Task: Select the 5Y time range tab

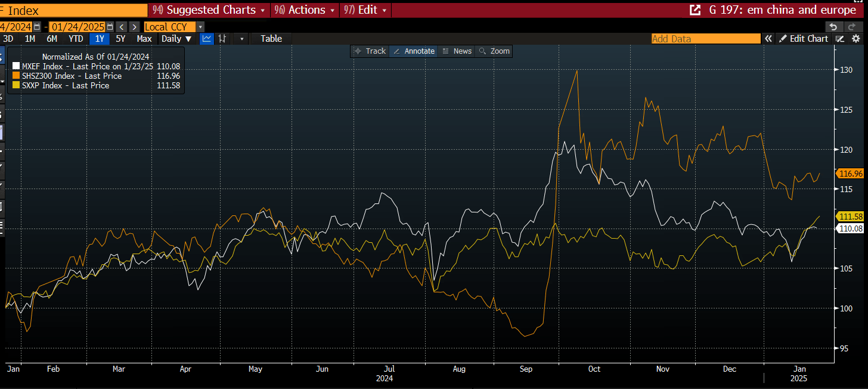Action: [120, 39]
